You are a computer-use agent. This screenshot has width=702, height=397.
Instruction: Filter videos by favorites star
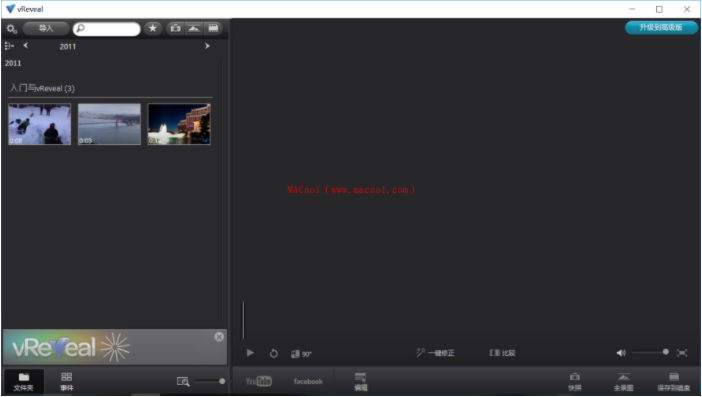(x=153, y=29)
